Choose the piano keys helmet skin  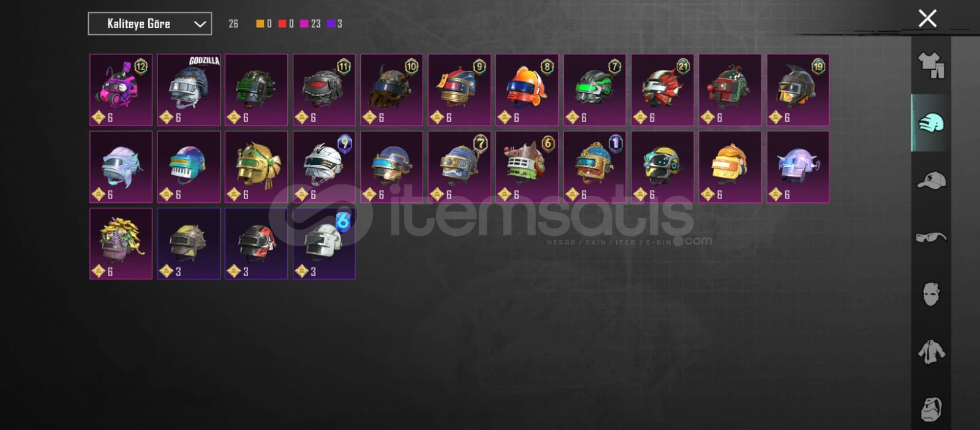coord(189,167)
